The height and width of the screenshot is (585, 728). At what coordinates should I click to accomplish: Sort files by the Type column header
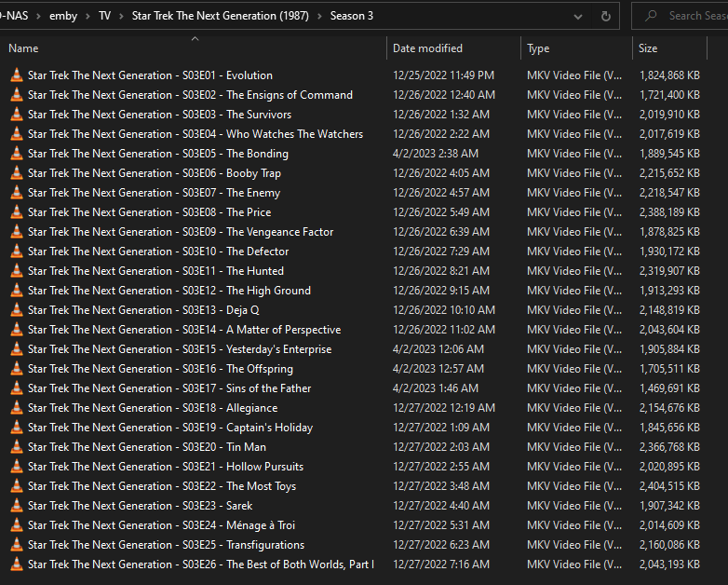pos(538,48)
